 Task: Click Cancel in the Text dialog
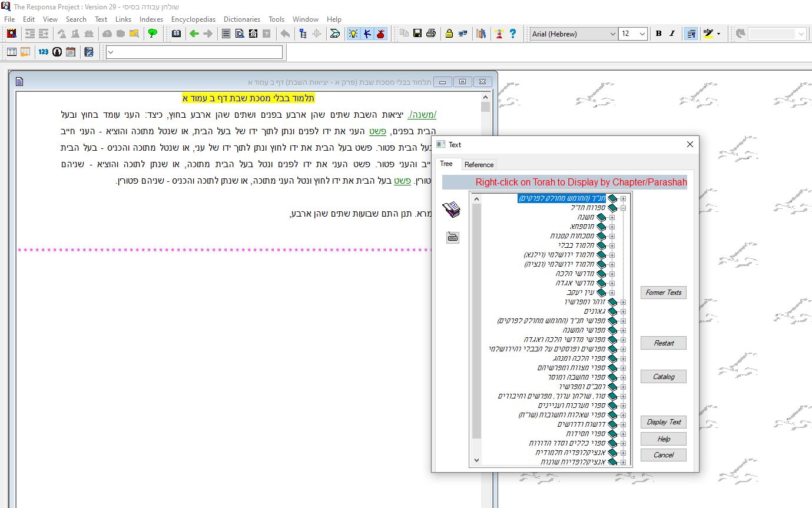click(x=663, y=455)
